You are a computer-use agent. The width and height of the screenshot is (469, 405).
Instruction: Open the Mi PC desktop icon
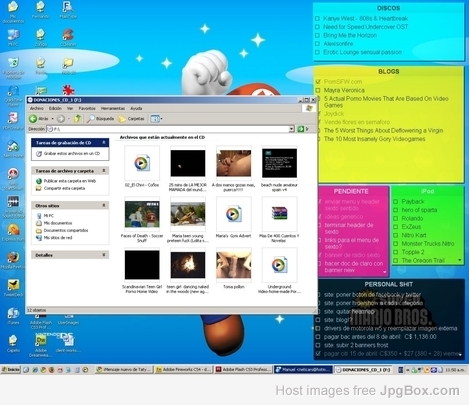coord(13,37)
